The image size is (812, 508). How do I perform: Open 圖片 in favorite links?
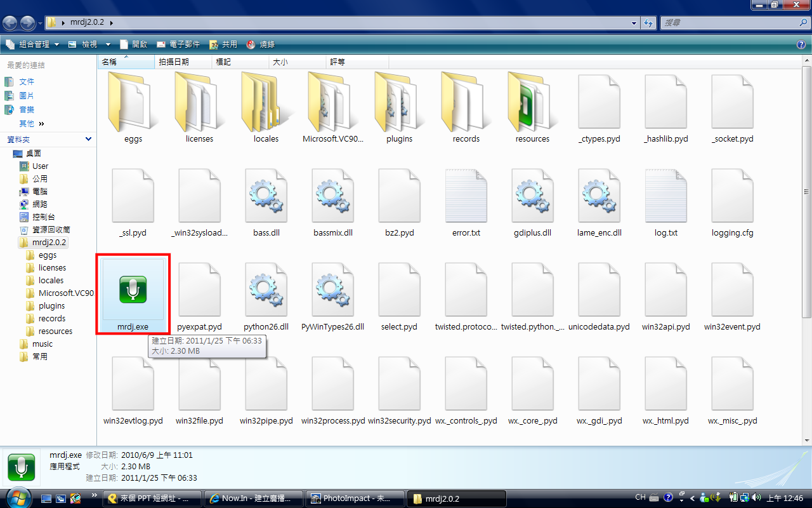pos(27,96)
